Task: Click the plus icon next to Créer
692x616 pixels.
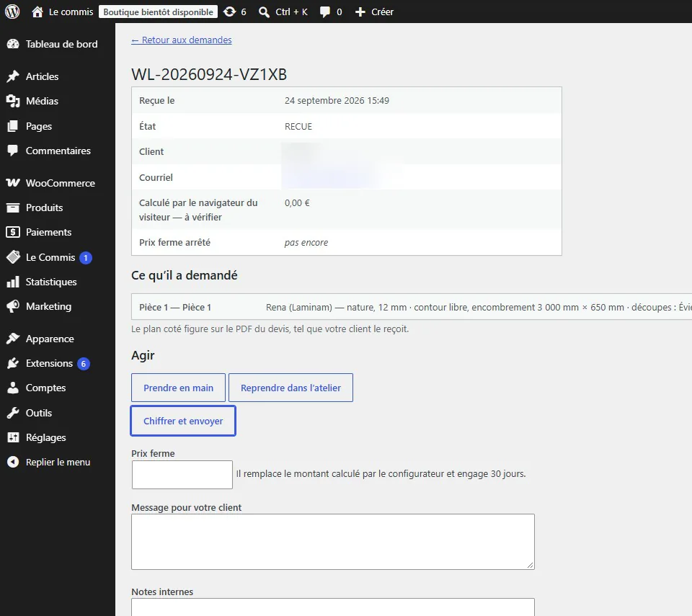Action: 360,12
